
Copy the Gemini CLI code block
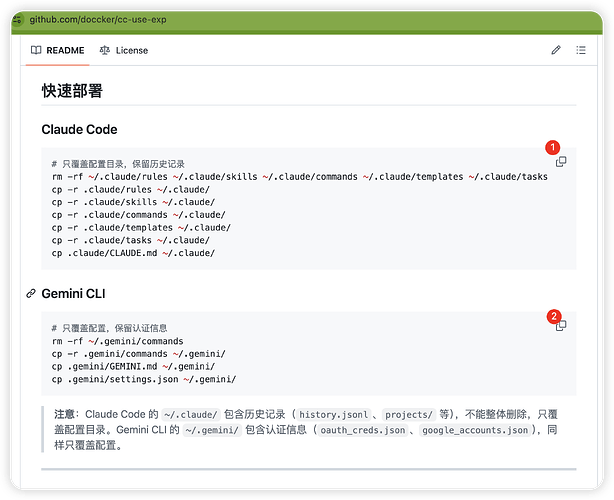point(561,326)
